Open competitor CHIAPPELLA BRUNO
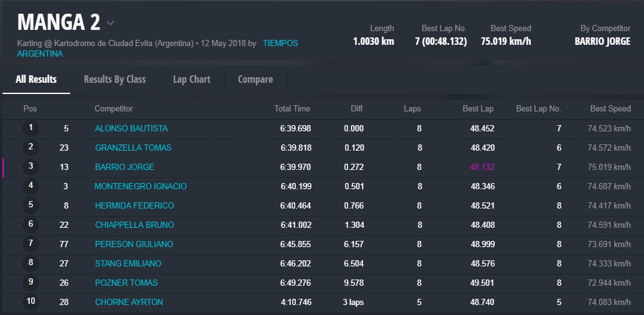This screenshot has width=644, height=315. point(134,225)
